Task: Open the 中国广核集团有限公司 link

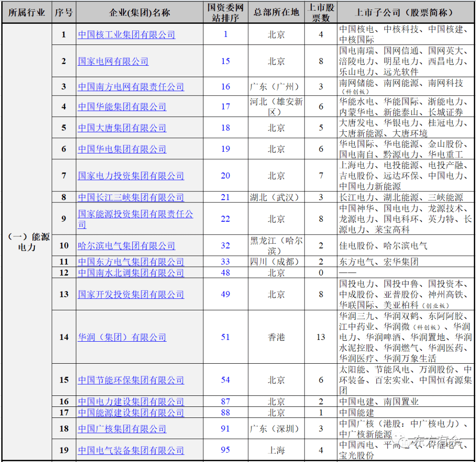Action: click(122, 428)
